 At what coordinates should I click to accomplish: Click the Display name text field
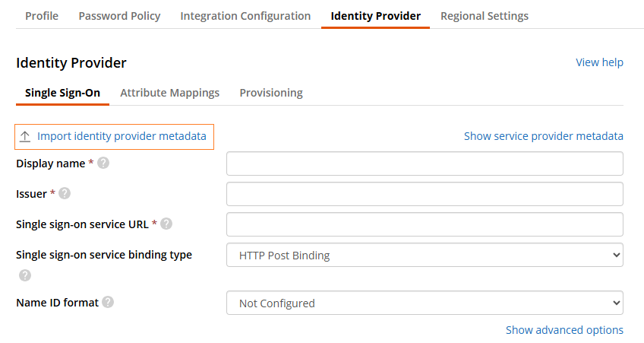(x=425, y=163)
